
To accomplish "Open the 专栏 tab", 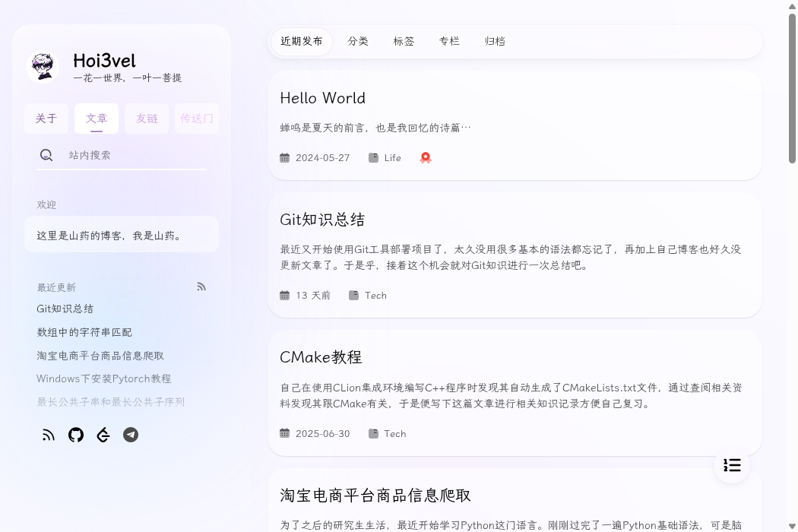I will click(x=449, y=41).
